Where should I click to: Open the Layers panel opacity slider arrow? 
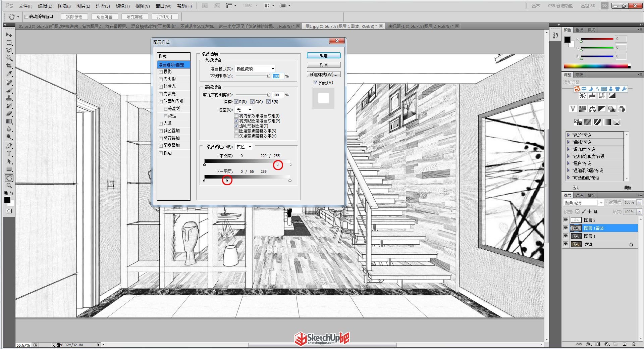pyautogui.click(x=639, y=202)
